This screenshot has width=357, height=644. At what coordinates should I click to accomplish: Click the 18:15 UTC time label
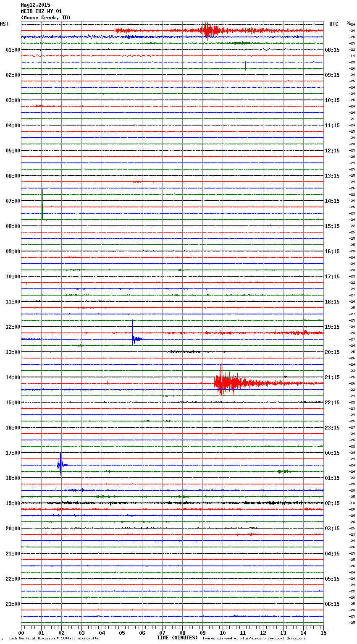(x=332, y=302)
